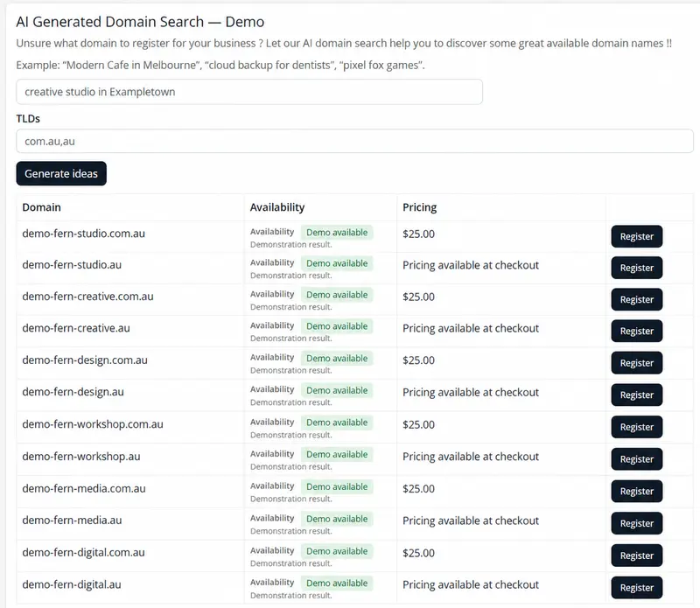Image resolution: width=700 pixels, height=608 pixels.
Task: Click the demo-fern-media.au domain name
Action: pos(72,520)
